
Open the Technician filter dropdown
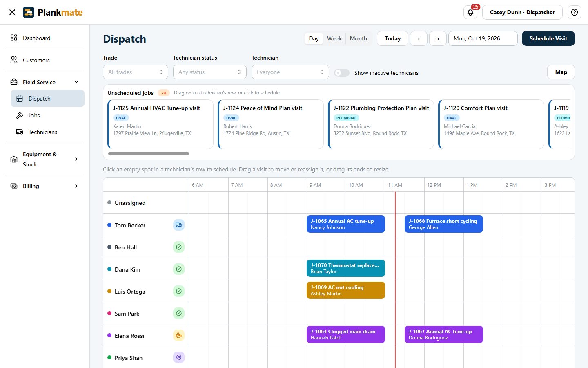[290, 72]
